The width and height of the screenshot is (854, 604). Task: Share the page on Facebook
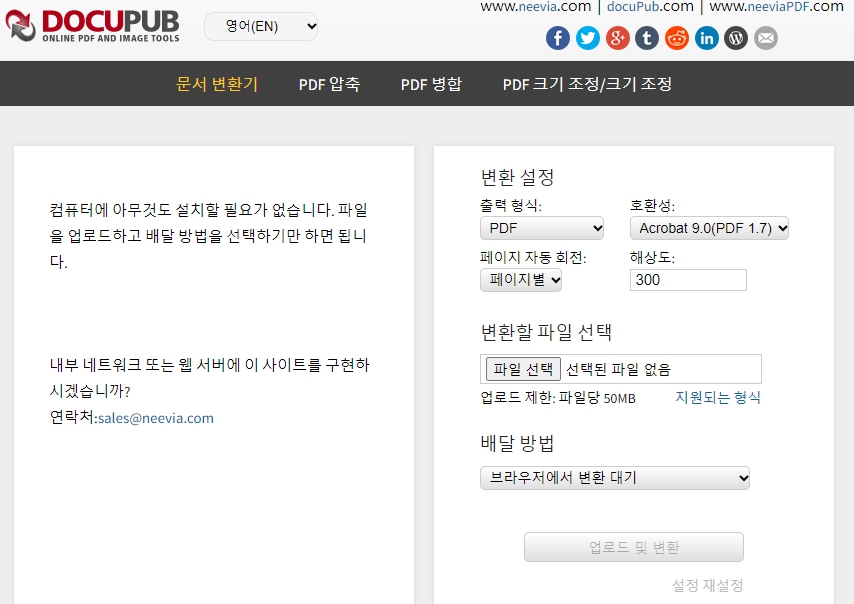point(557,38)
